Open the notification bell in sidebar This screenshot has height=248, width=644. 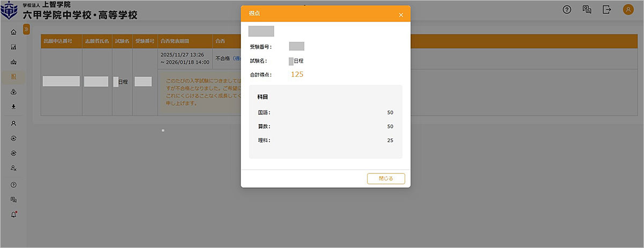(x=13, y=214)
